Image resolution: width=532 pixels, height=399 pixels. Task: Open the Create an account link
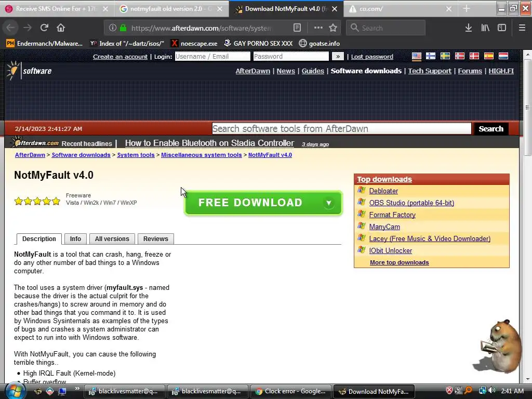coord(120,57)
